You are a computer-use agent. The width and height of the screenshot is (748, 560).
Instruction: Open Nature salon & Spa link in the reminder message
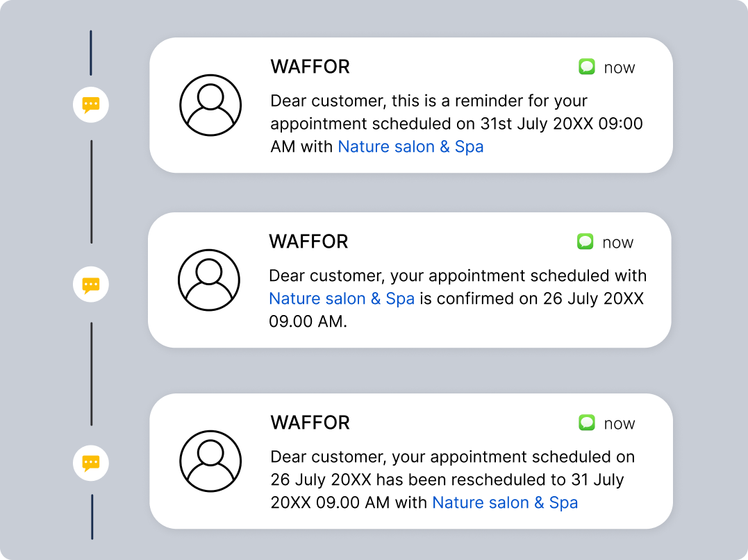(410, 147)
